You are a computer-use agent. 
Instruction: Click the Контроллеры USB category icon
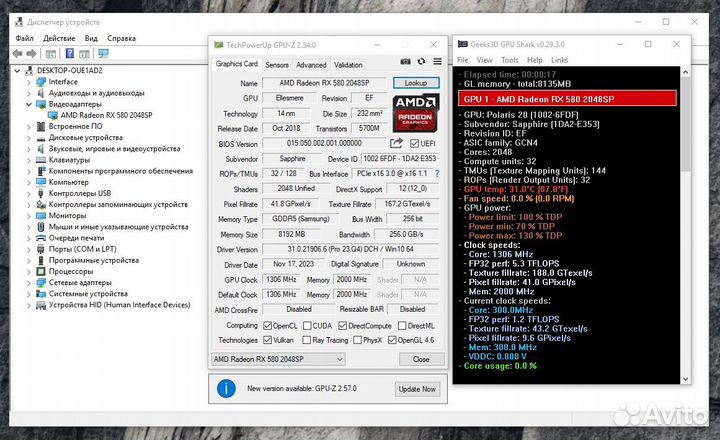point(41,193)
